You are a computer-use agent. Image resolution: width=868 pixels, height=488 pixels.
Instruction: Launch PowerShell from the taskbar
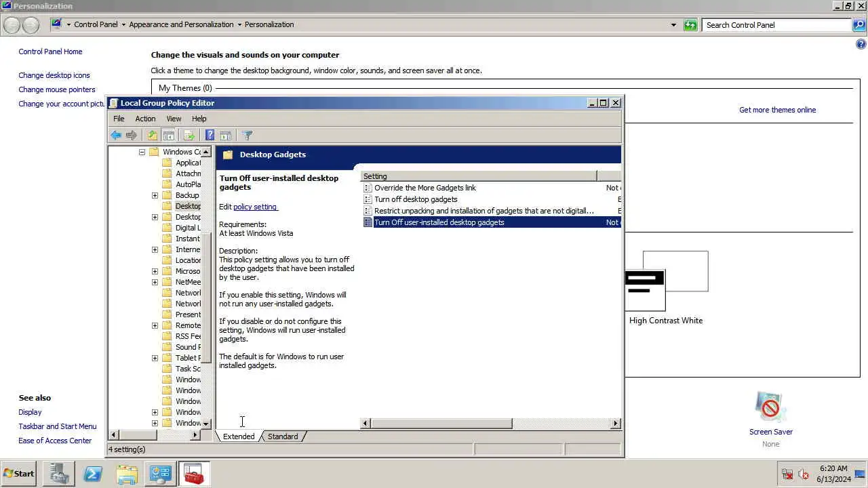pos(93,474)
